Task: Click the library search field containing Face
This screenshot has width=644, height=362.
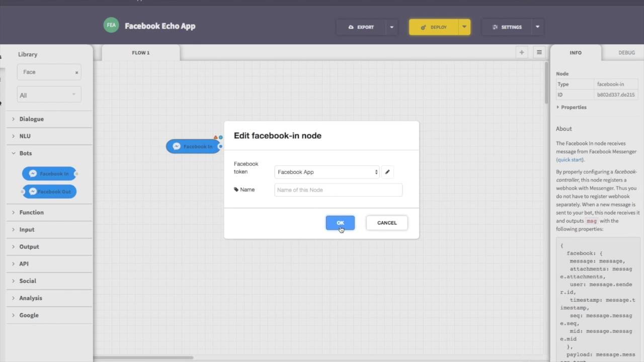Action: [49, 72]
